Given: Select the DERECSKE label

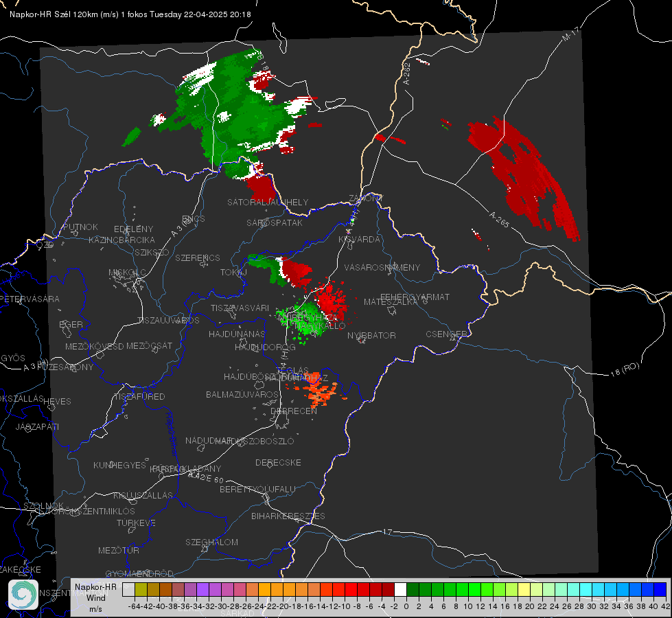Looking at the screenshot, I should [278, 462].
